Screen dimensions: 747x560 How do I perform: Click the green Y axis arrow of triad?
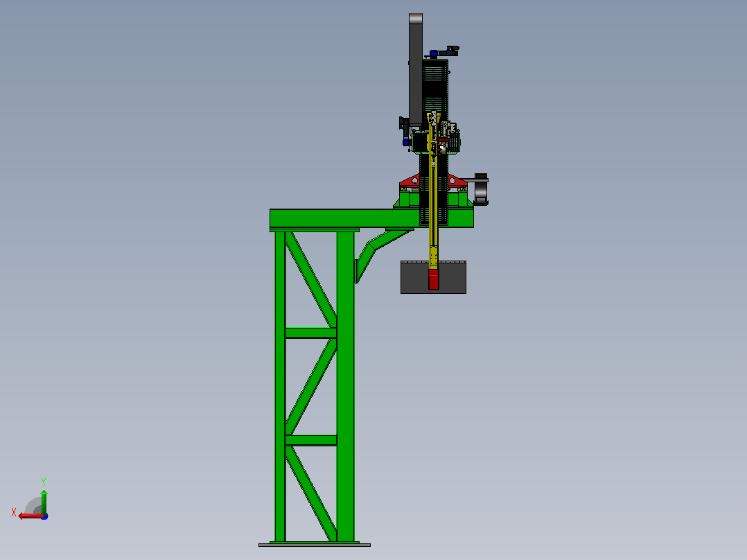(x=44, y=502)
